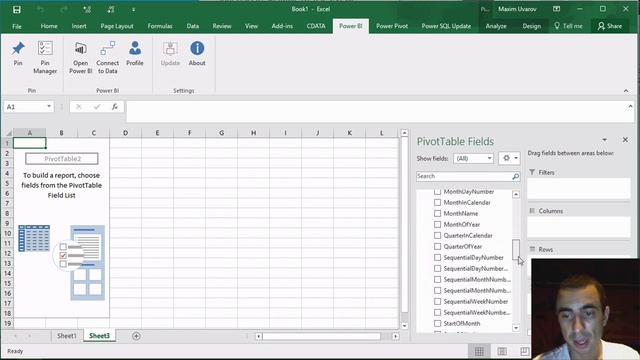Check the MonthName field
The width and height of the screenshot is (640, 360).
(438, 213)
